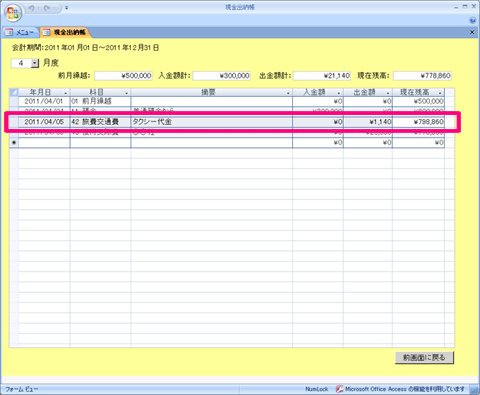Select the 現金出納帳 tab
480x395 pixels.
65,32
